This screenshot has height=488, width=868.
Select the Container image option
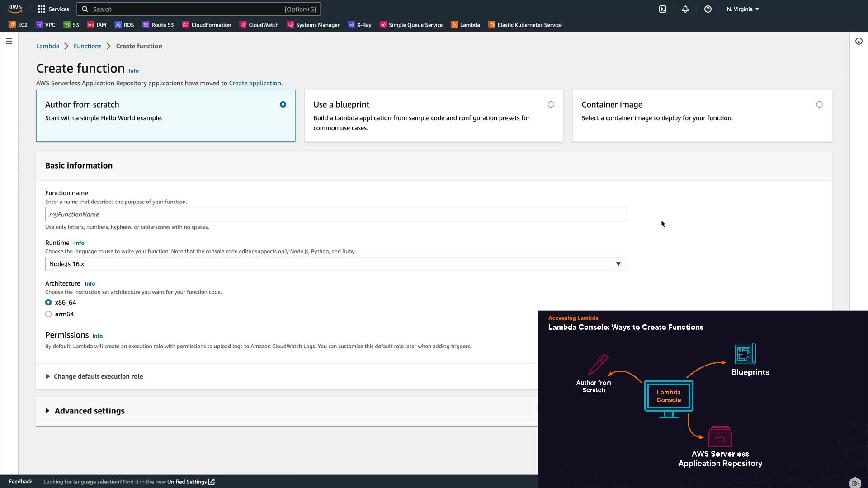(x=819, y=104)
